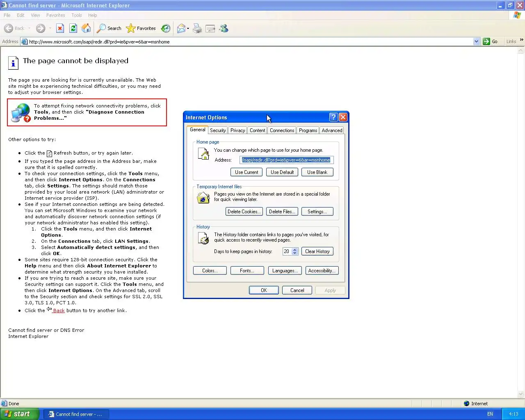The image size is (525, 420).
Task: Switch to the Content tab
Action: click(x=257, y=130)
